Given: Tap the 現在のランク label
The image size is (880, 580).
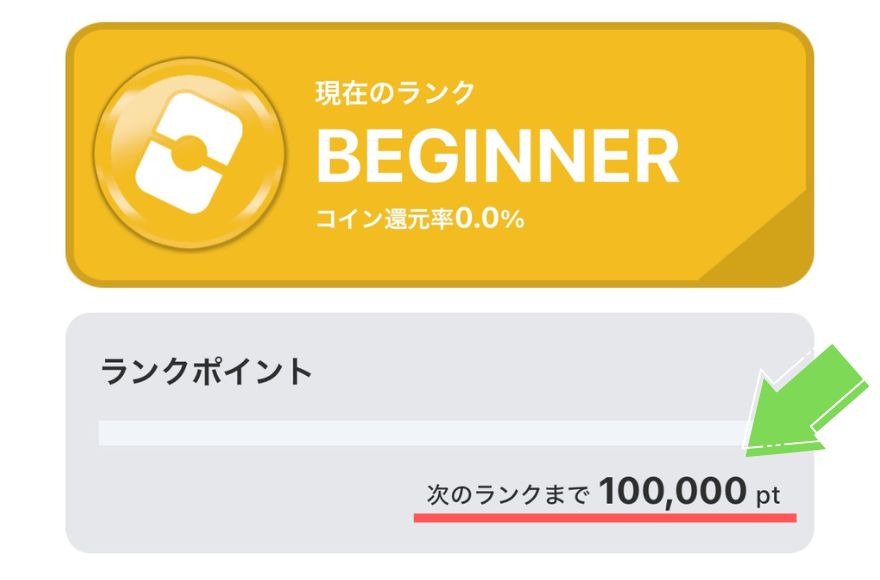Looking at the screenshot, I should (x=395, y=93).
